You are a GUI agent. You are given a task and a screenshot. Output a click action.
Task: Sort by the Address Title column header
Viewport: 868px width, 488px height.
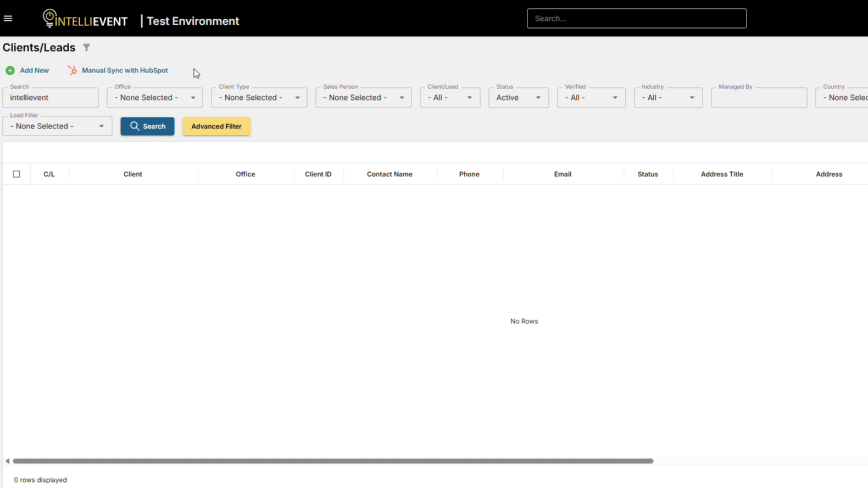click(722, 174)
